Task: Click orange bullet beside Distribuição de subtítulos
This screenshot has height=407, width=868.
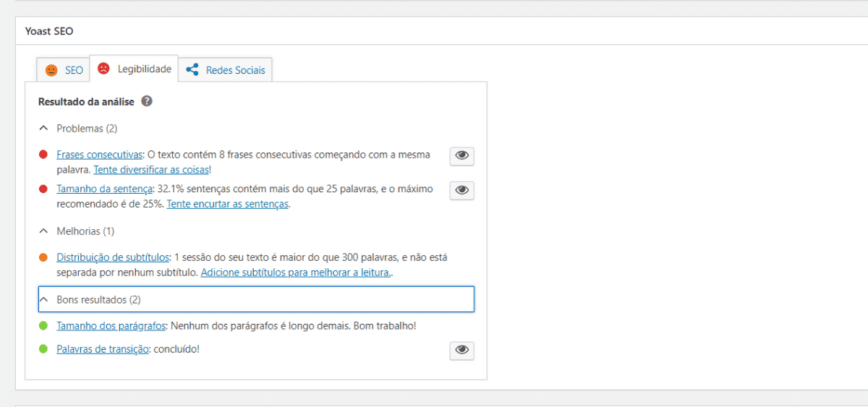Action: pos(43,257)
